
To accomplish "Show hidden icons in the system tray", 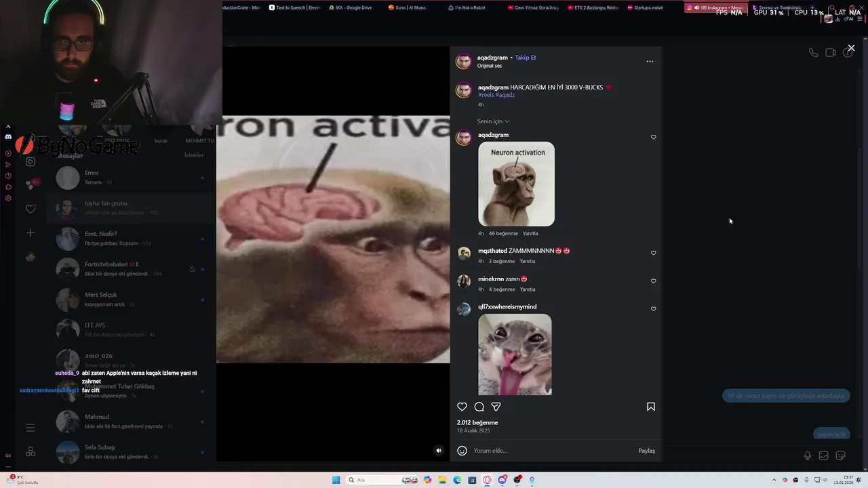I will coord(774,480).
